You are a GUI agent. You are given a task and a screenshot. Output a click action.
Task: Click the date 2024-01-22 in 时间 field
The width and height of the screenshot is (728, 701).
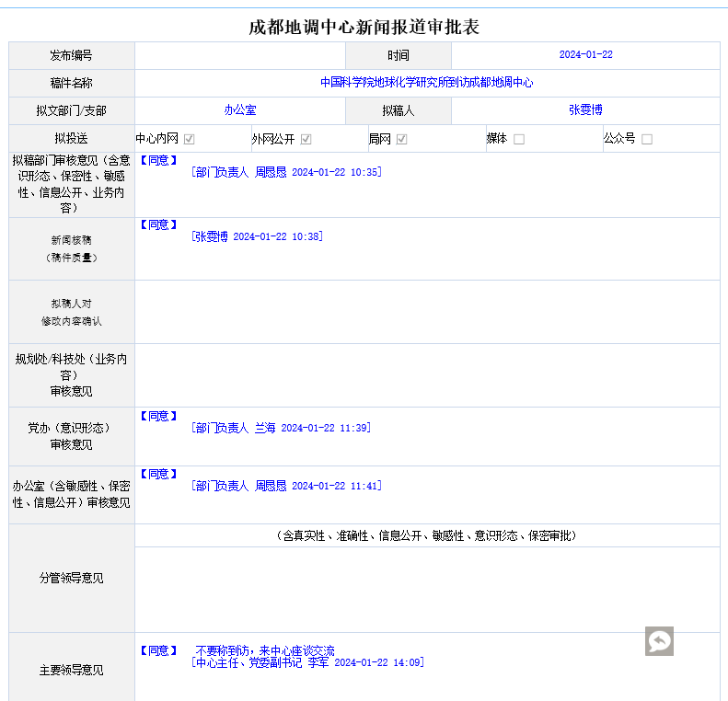tap(585, 55)
